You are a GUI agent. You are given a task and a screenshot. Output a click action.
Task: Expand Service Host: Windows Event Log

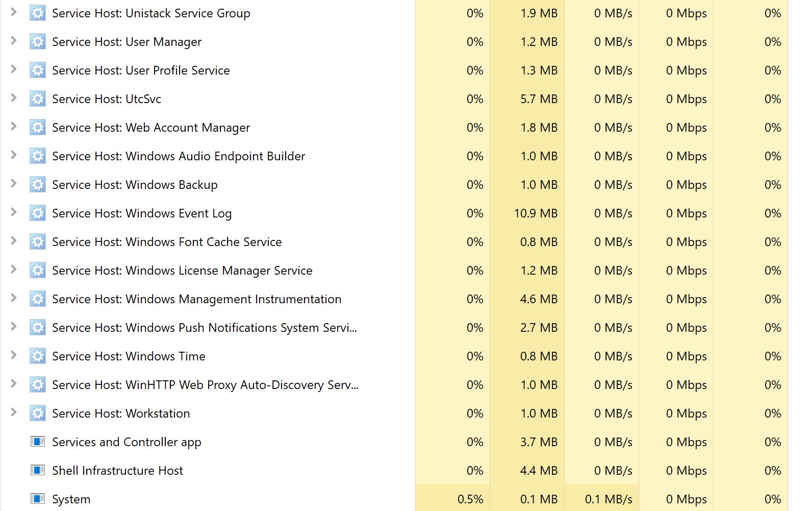tap(14, 212)
